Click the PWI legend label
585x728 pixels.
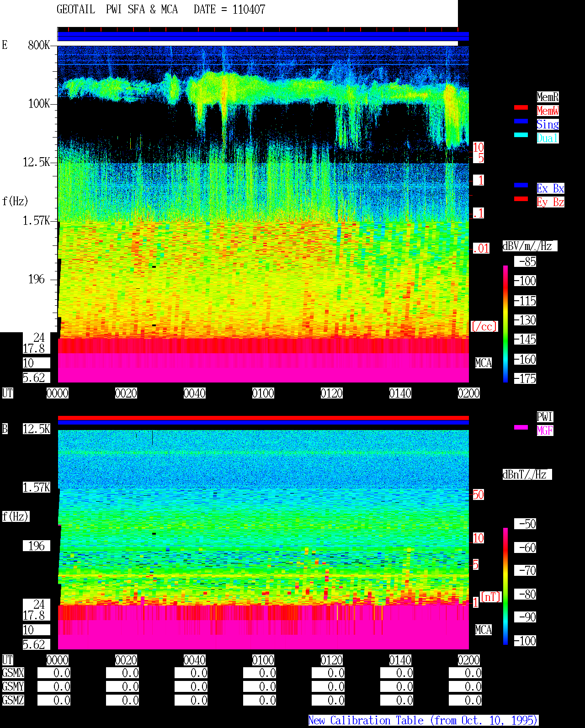pyautogui.click(x=545, y=417)
